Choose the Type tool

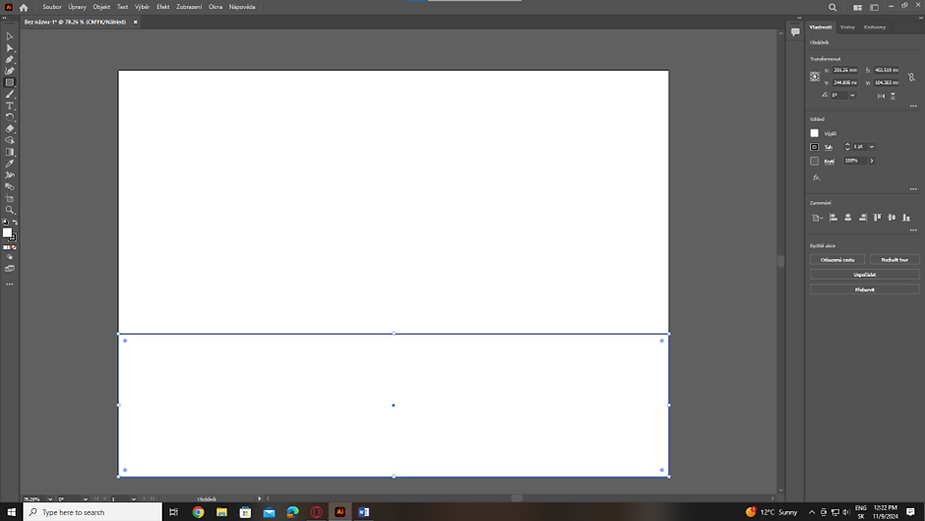coord(10,106)
